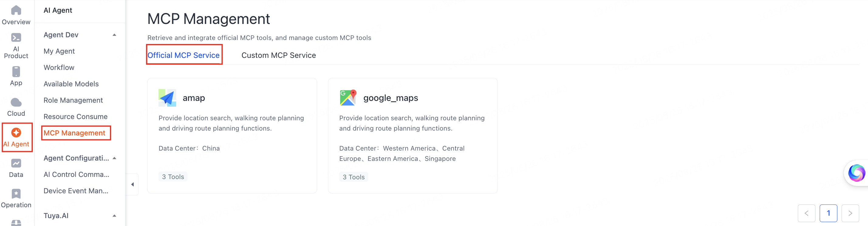
Task: Click the amap service logo
Action: [167, 98]
